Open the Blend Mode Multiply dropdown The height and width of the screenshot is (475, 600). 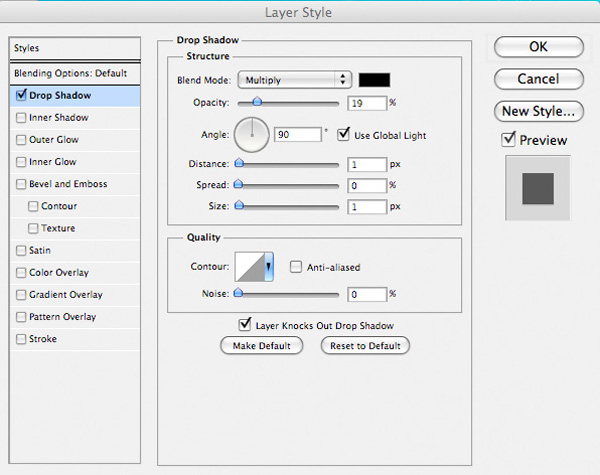click(294, 80)
